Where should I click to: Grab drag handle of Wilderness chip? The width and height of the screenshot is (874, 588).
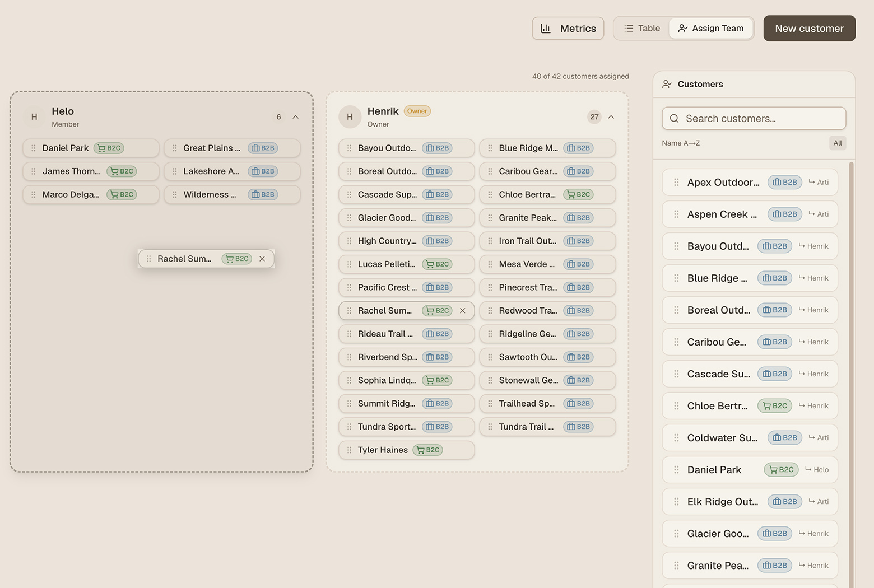pos(175,195)
